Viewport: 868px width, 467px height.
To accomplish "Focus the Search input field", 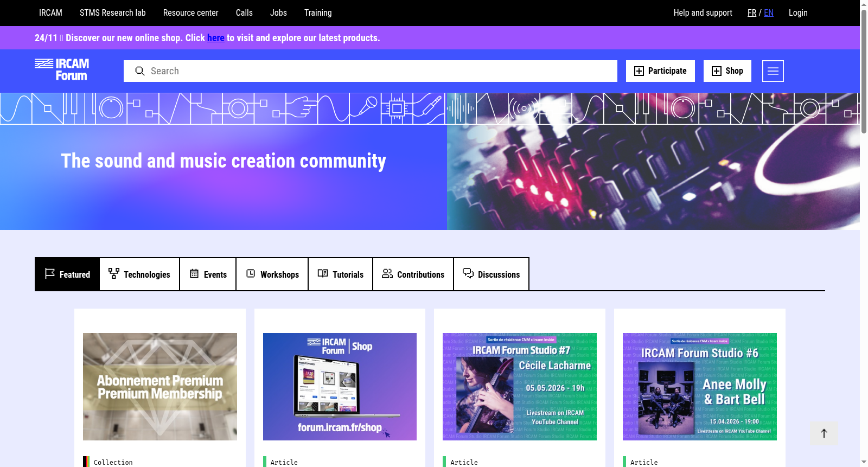I will (371, 71).
